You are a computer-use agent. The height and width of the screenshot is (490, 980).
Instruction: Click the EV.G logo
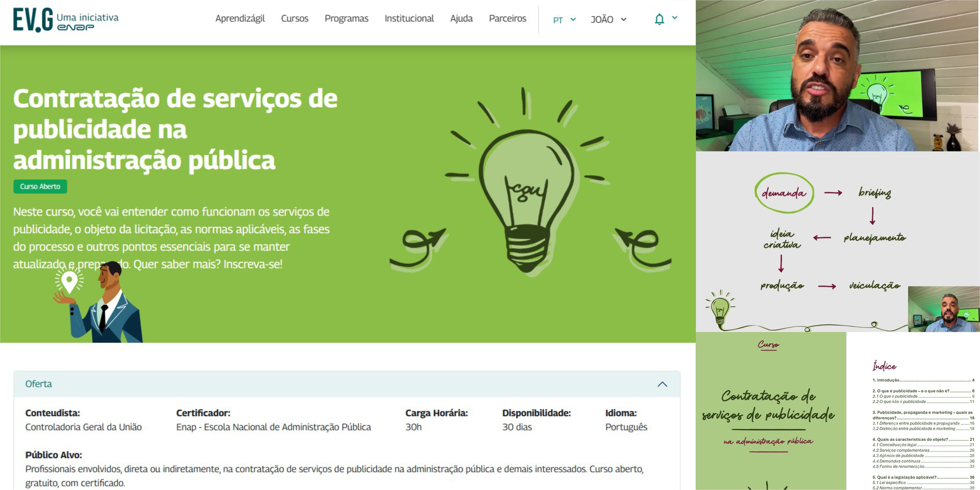click(33, 20)
